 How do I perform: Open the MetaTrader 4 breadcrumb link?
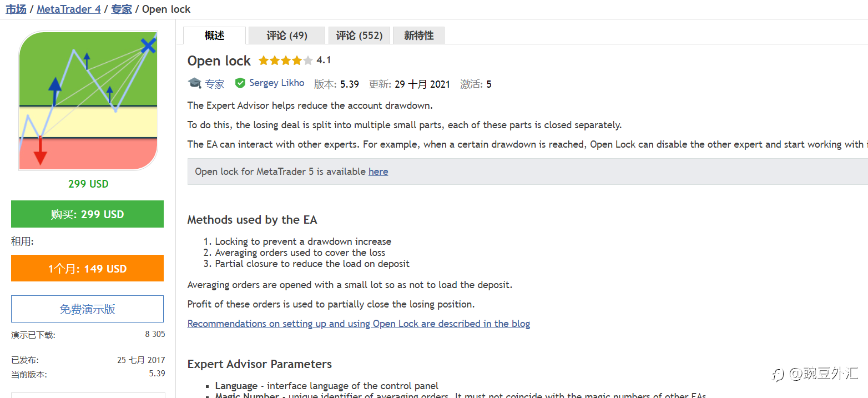click(x=68, y=9)
